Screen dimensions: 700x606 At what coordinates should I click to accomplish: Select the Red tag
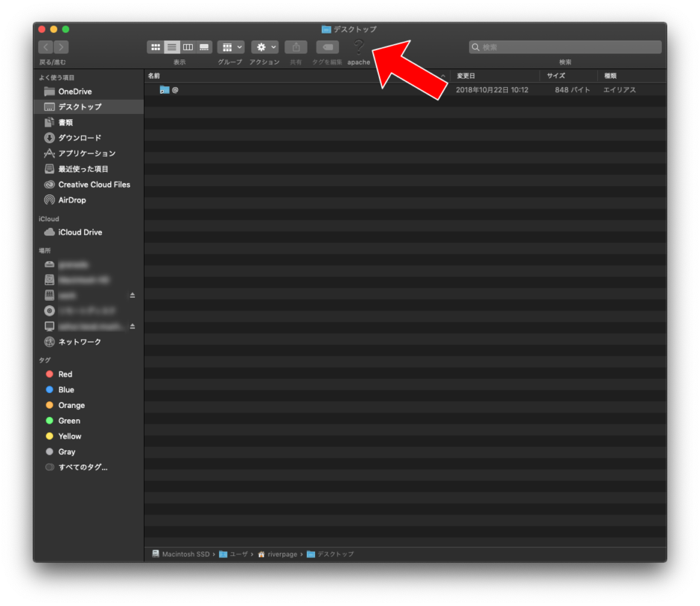(65, 374)
